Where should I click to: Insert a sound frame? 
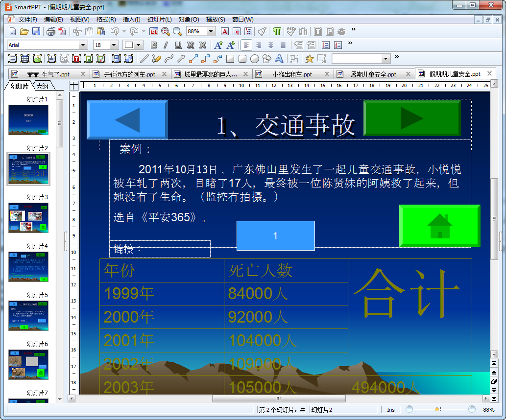point(129,59)
